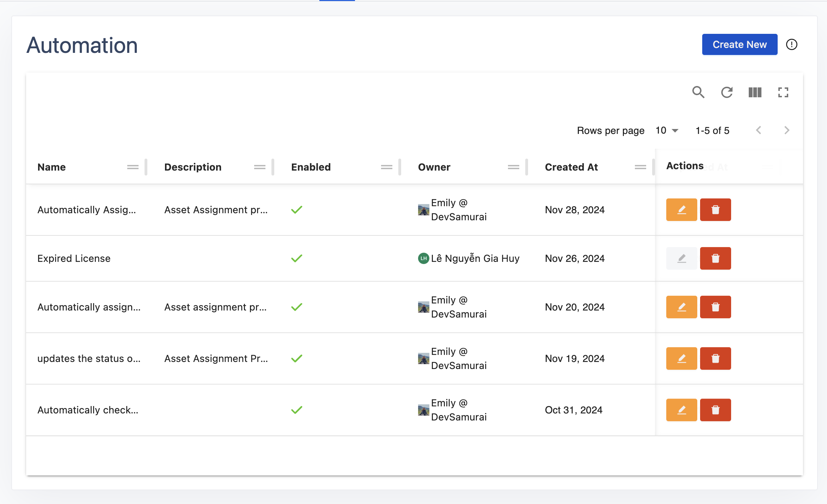Delete the Oct 31, 2024 automation

[715, 410]
